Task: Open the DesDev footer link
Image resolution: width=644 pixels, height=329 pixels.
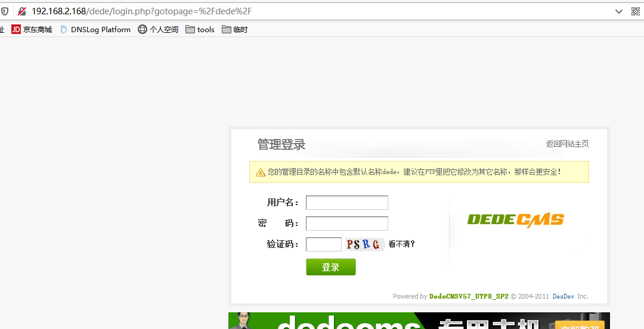Action: [x=563, y=296]
